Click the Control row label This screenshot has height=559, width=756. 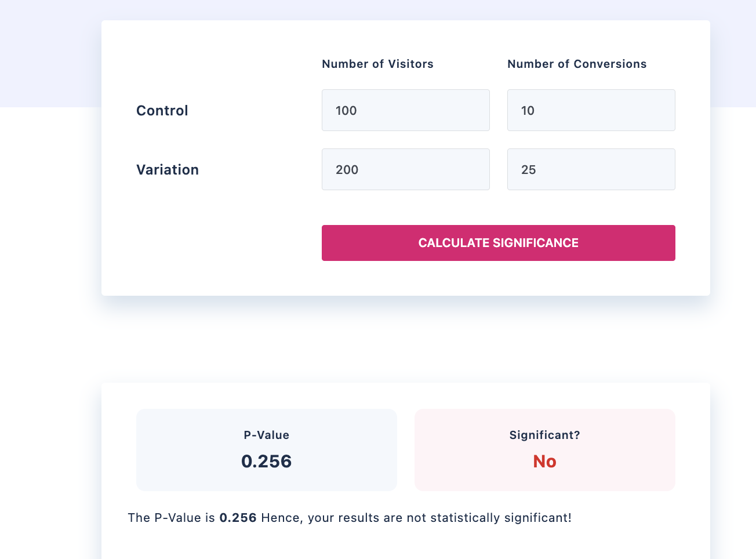pyautogui.click(x=162, y=111)
